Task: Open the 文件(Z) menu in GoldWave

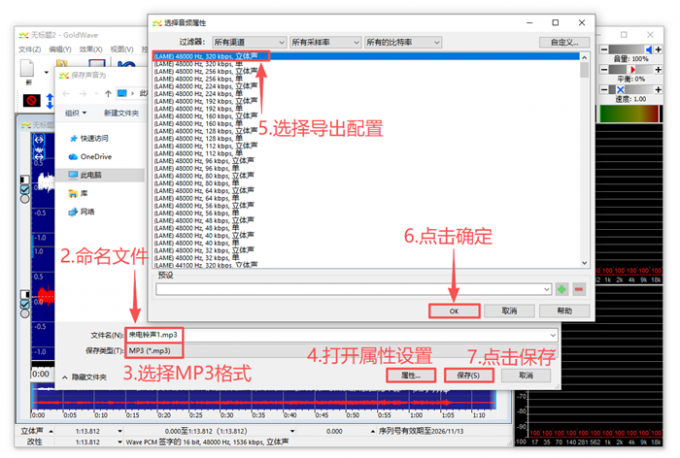Action: [29, 49]
